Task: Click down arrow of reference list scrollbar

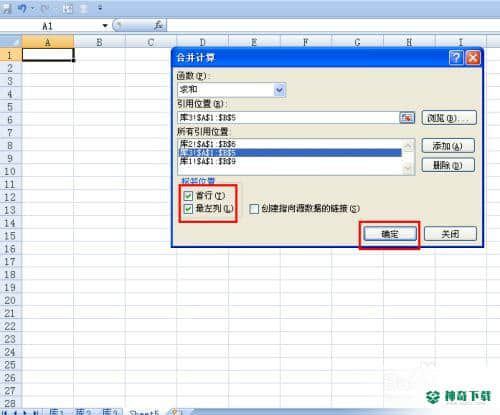Action: (x=408, y=169)
